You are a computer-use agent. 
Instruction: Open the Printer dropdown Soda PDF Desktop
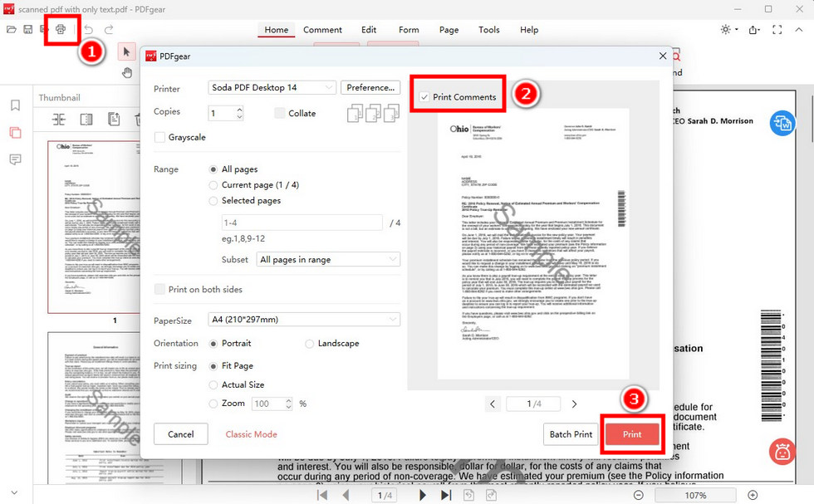coord(272,88)
